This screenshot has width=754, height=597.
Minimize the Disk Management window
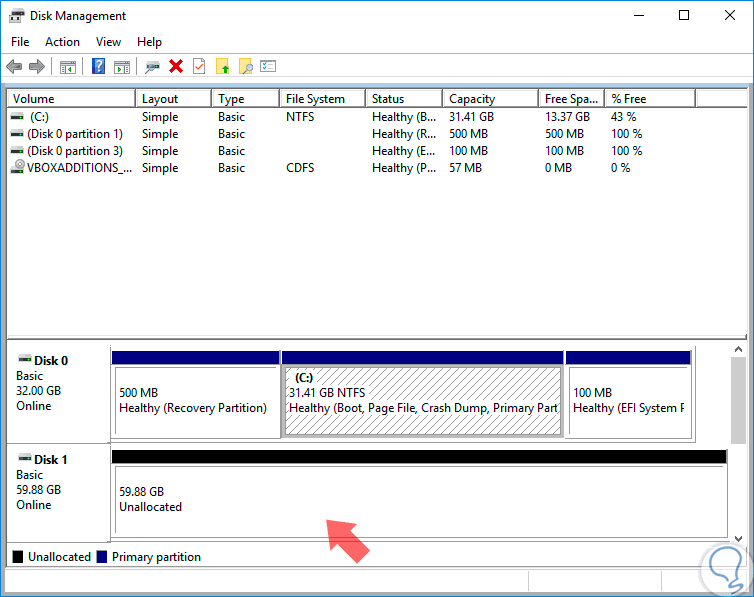pyautogui.click(x=639, y=15)
